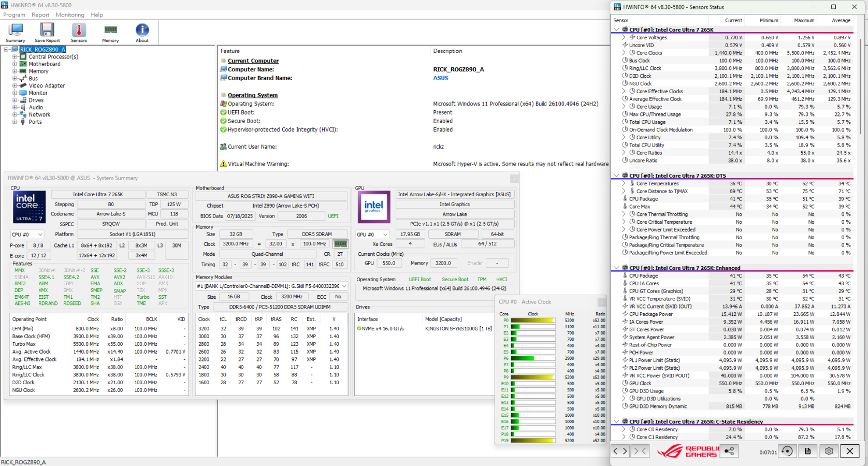Image resolution: width=868 pixels, height=466 pixels.
Task: Open the Report menu
Action: 40,15
